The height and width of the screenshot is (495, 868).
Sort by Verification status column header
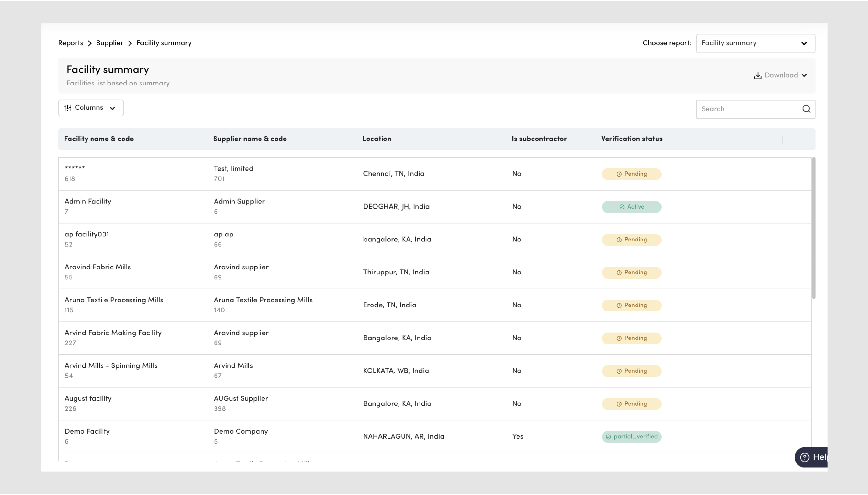(x=631, y=139)
